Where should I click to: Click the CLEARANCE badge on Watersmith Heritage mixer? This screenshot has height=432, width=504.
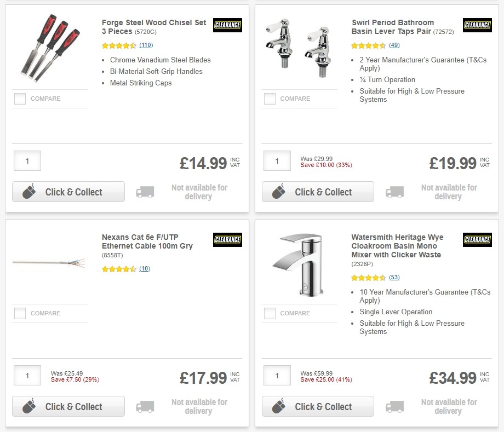477,239
